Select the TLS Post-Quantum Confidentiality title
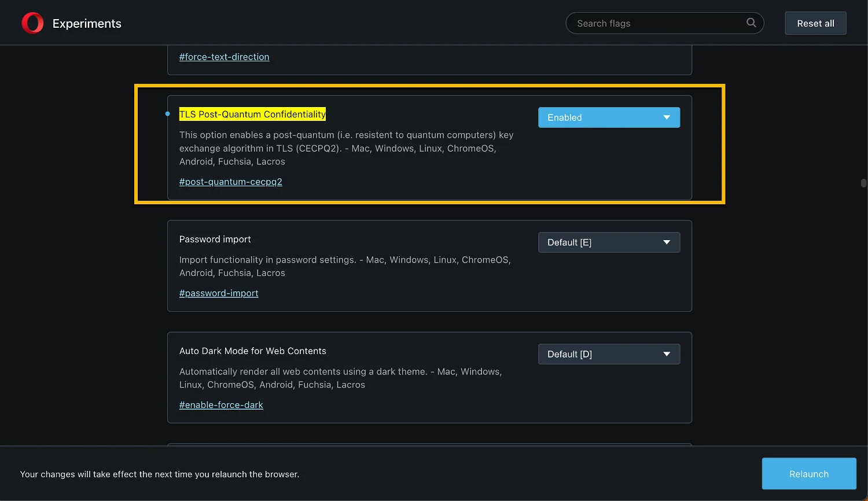This screenshot has width=868, height=501. (x=252, y=114)
